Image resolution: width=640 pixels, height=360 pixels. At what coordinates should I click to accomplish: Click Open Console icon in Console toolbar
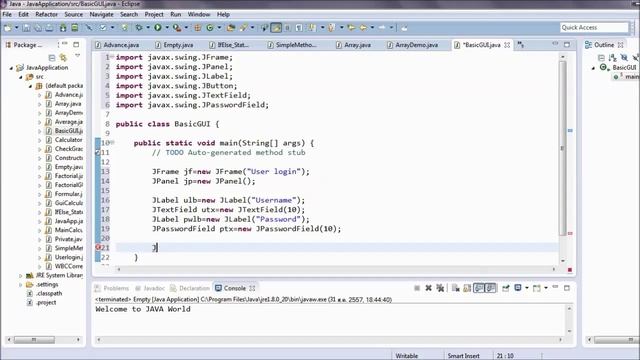[537, 288]
